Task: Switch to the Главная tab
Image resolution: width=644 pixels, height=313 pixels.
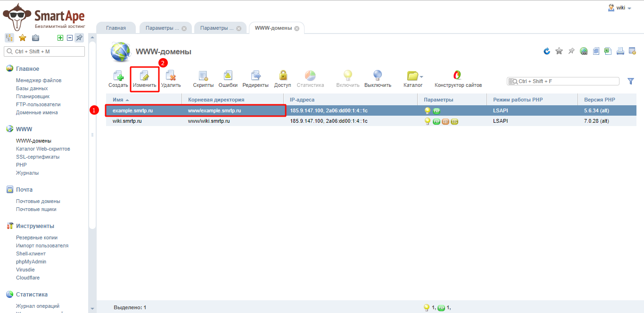Action: pyautogui.click(x=116, y=28)
